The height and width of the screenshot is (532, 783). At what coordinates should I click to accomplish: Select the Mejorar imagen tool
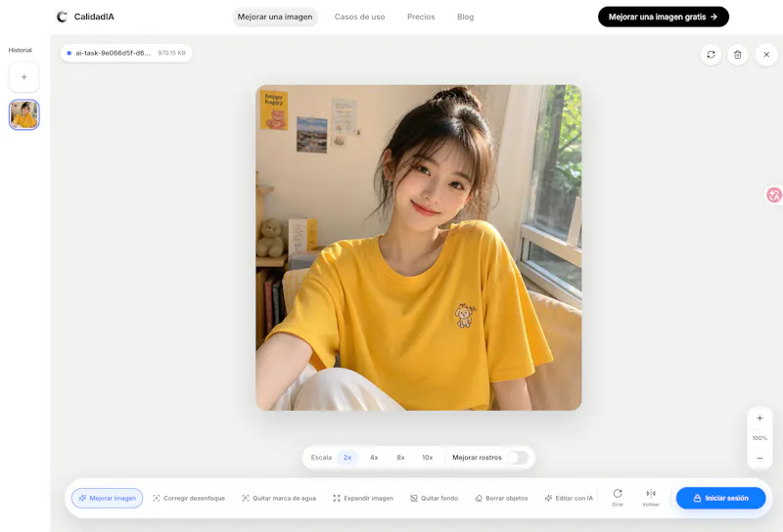click(108, 498)
